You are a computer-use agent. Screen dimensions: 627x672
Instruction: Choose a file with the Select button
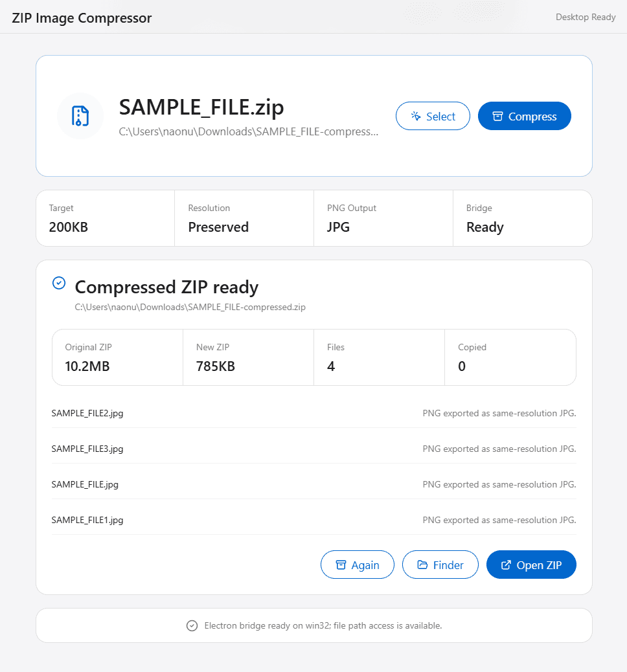[x=433, y=116]
